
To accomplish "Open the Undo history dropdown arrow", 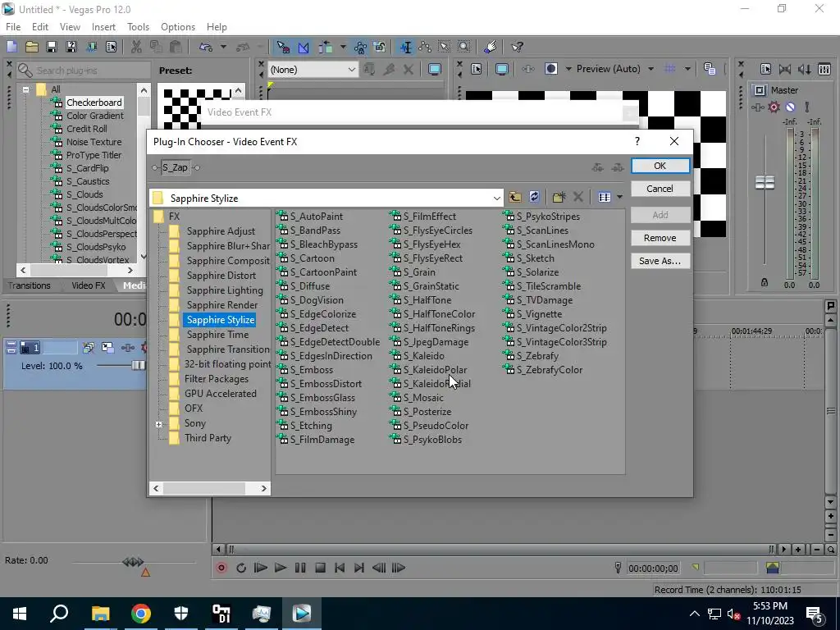I will 223,47.
